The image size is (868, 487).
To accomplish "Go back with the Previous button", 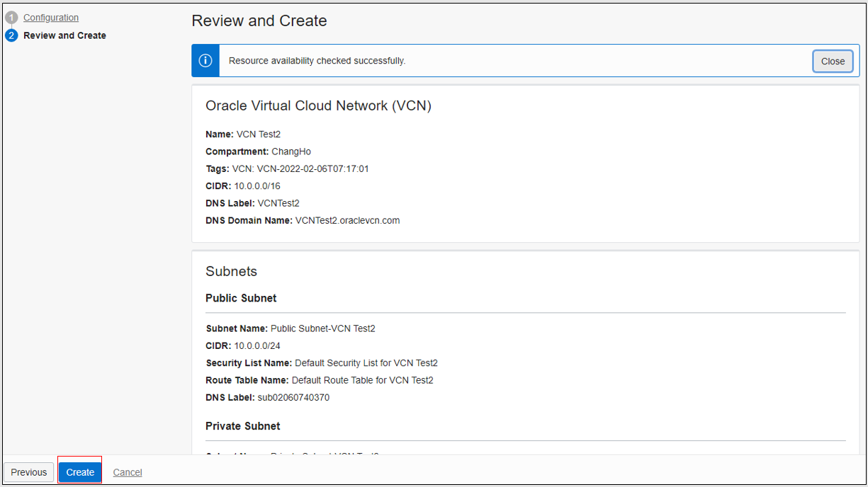I will [29, 472].
